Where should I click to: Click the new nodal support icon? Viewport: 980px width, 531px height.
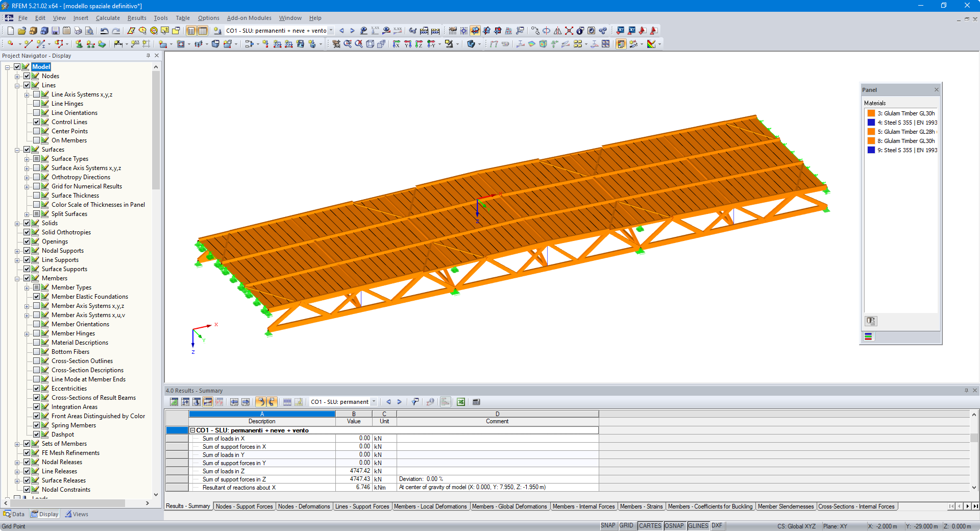coord(79,44)
